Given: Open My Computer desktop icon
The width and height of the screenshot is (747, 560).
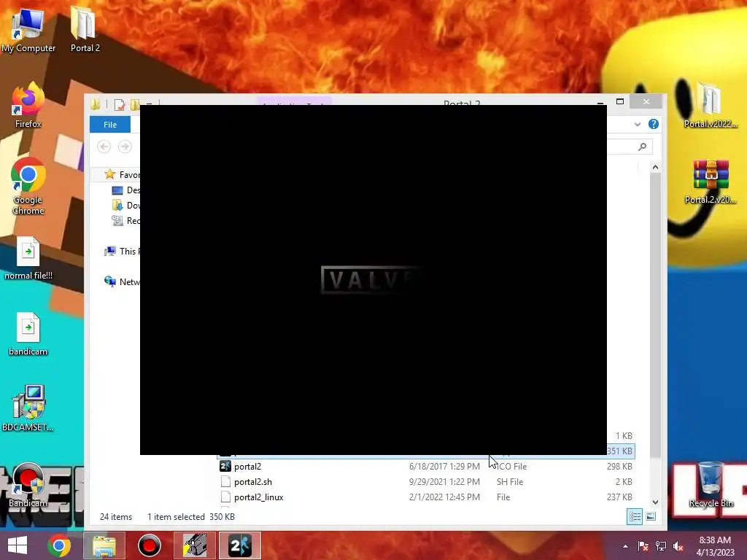Looking at the screenshot, I should tap(28, 29).
